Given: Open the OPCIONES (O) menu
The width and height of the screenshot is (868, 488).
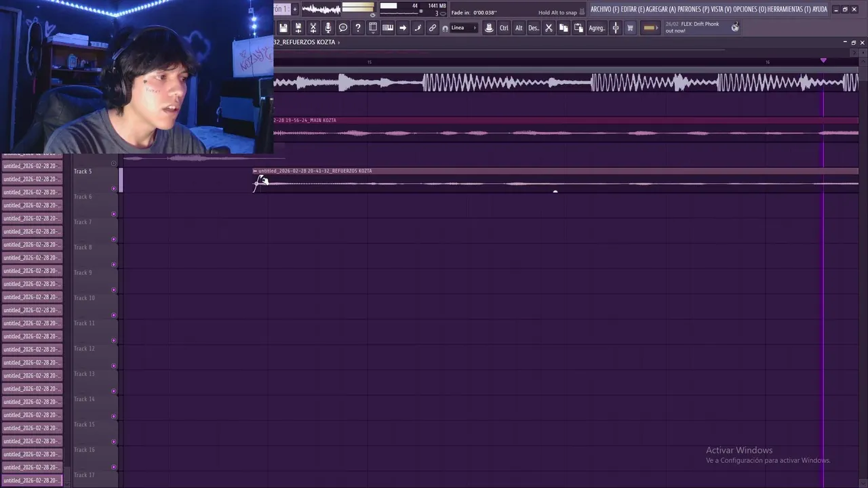Looking at the screenshot, I should [750, 9].
